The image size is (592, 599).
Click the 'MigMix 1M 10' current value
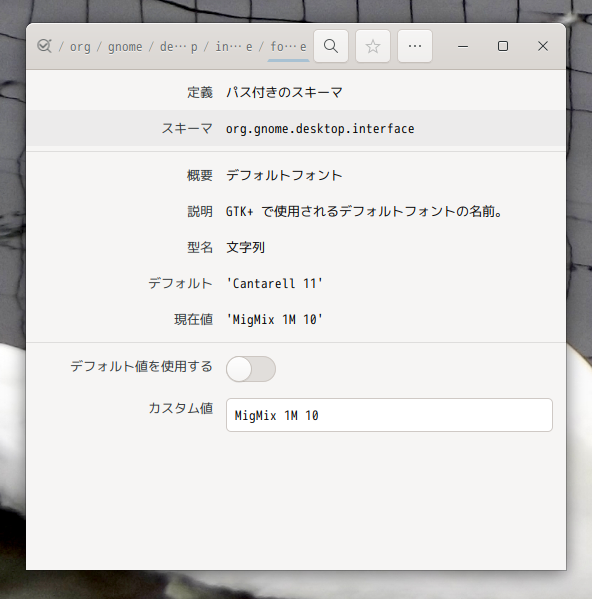point(274,319)
